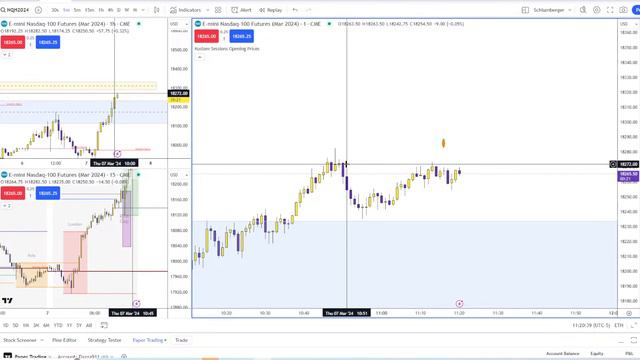
Task: Take a chart snapshot with camera icon
Action: pos(623,10)
